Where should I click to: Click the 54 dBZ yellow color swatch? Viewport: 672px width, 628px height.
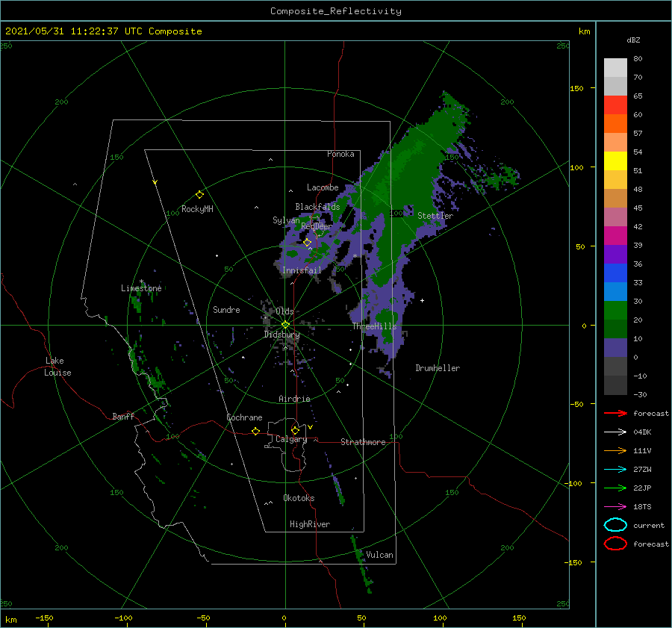(615, 161)
